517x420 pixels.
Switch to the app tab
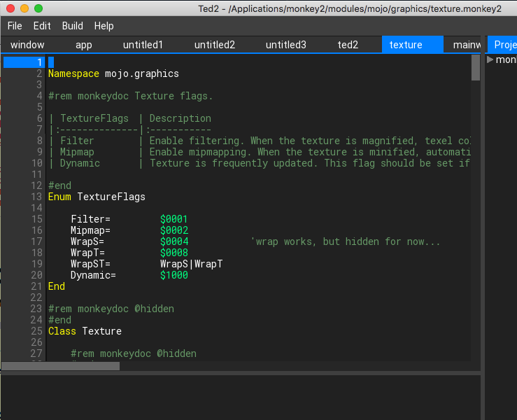83,45
